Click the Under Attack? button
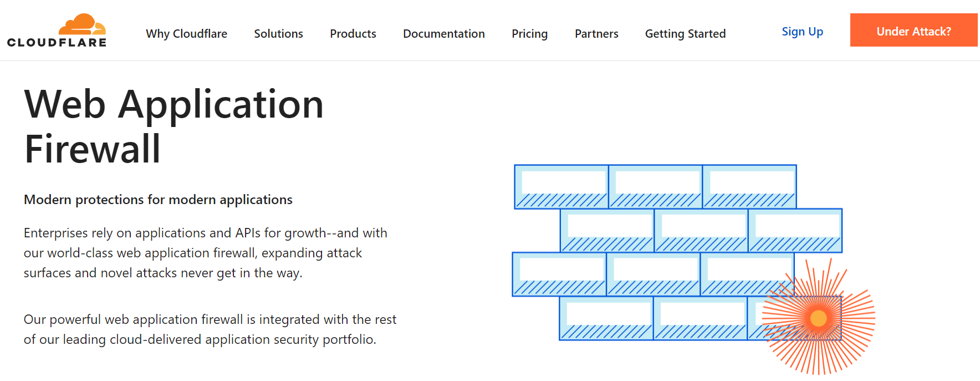Viewport: 980px width, 381px height. [913, 31]
